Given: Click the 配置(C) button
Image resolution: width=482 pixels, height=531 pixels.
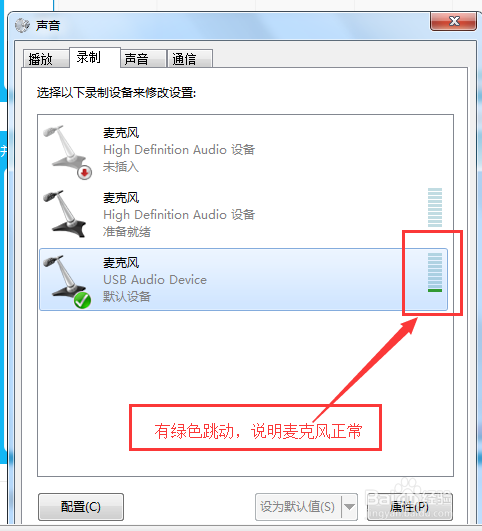Looking at the screenshot, I should 81,507.
